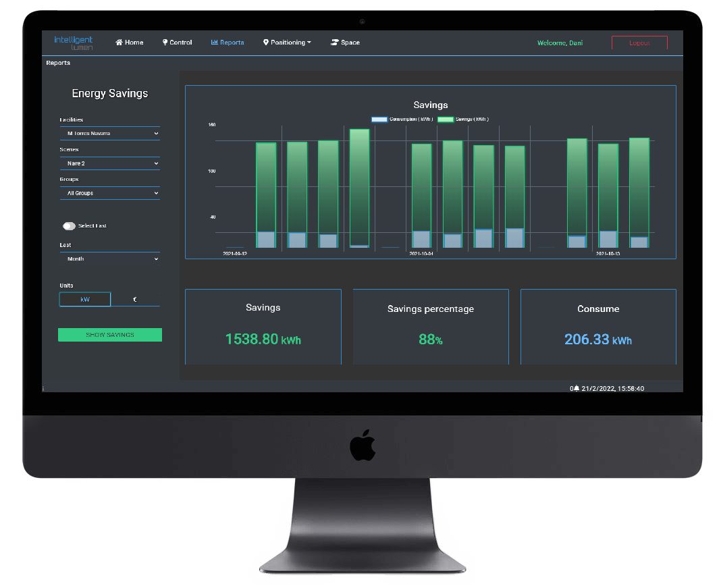This screenshot has height=588, width=719.
Task: Select the euro units option
Action: click(x=135, y=300)
